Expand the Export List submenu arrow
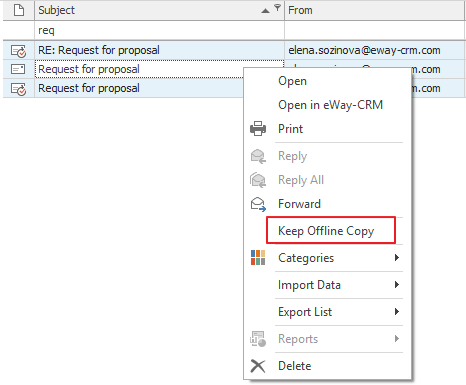This screenshot has width=466, height=385. click(x=397, y=311)
